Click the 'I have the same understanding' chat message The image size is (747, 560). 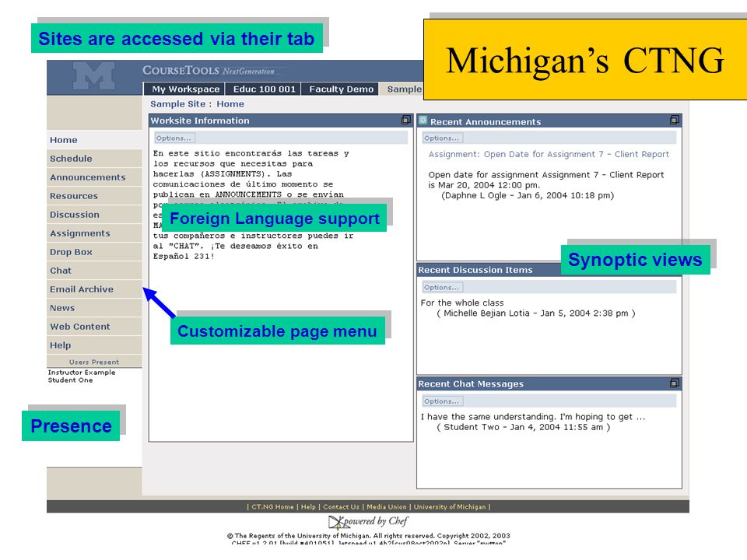(532, 417)
